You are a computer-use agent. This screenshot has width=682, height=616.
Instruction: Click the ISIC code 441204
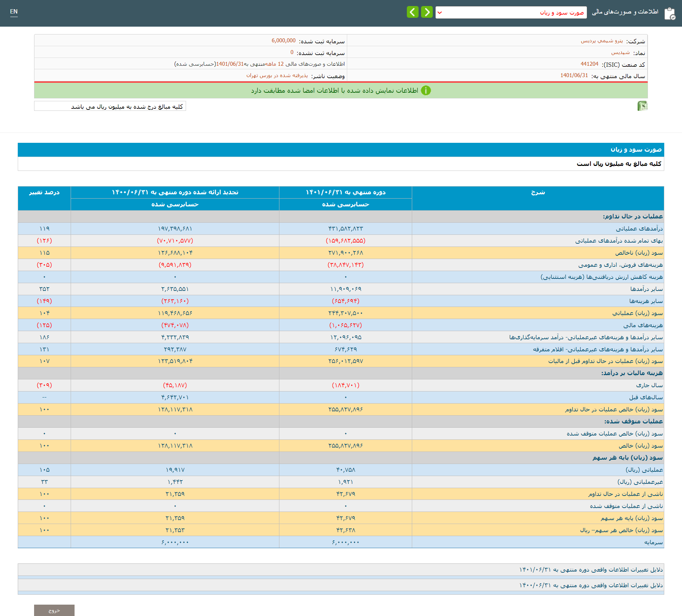[589, 64]
